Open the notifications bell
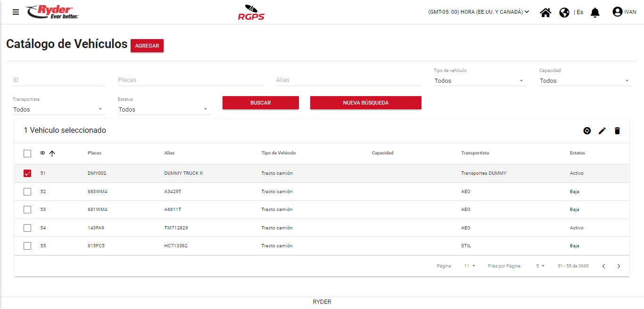 [595, 12]
